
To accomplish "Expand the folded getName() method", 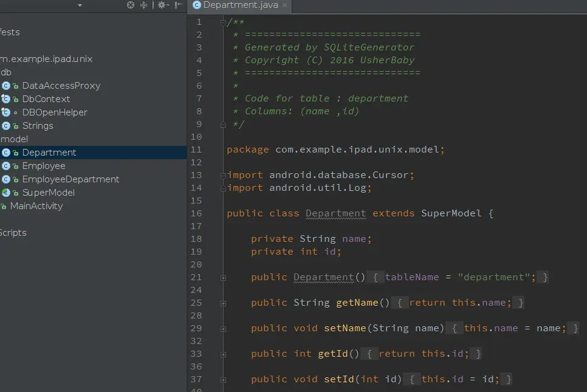I will [x=223, y=303].
